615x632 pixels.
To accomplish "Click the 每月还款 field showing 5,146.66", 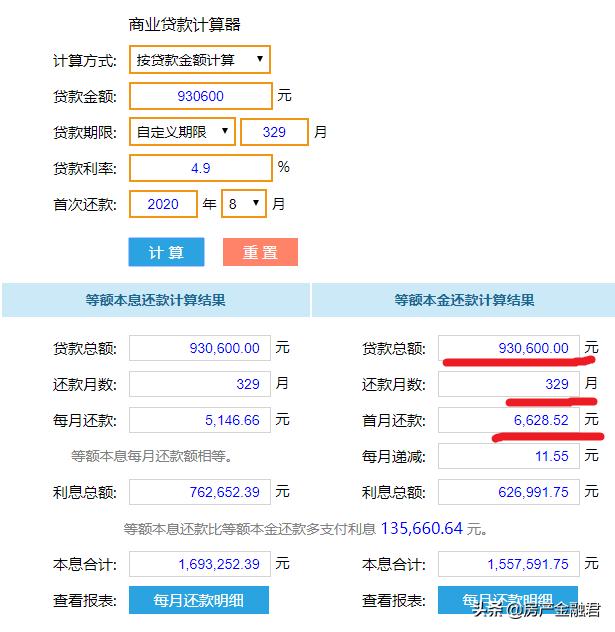I will (x=199, y=420).
